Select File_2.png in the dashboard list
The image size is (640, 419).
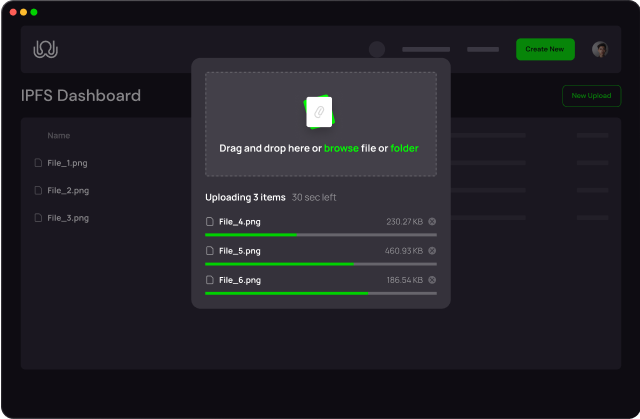pos(68,191)
